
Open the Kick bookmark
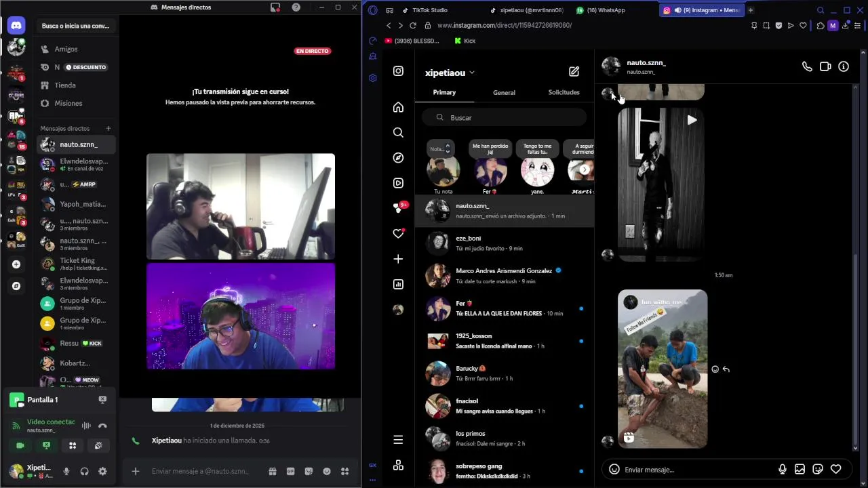(x=465, y=41)
